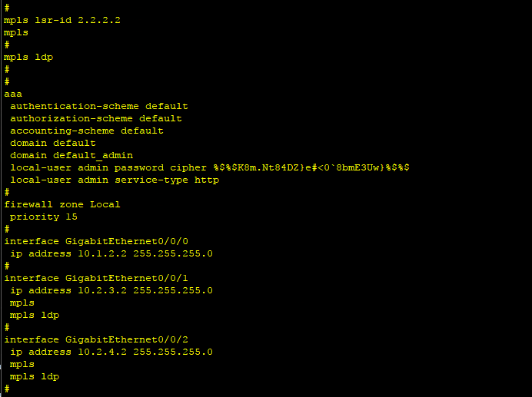Place cursor on the 'aaa' line
This screenshot has width=532, height=397.
[13, 94]
